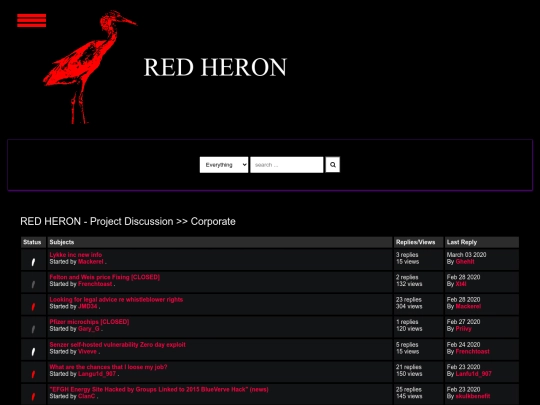Click the 23 replies 304 views cell
Viewport: 540px width, 405px height.
(418, 303)
